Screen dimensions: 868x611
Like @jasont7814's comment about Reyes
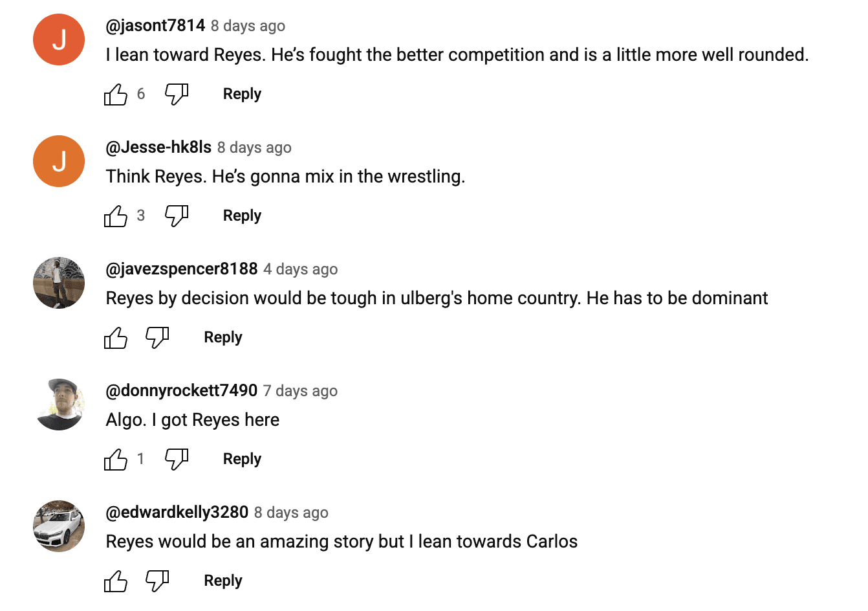(x=115, y=94)
